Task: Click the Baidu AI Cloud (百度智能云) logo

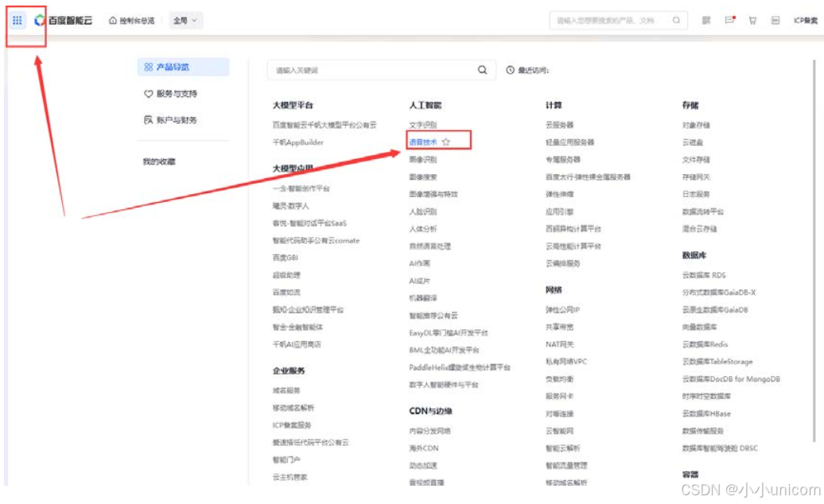Action: pyautogui.click(x=64, y=21)
